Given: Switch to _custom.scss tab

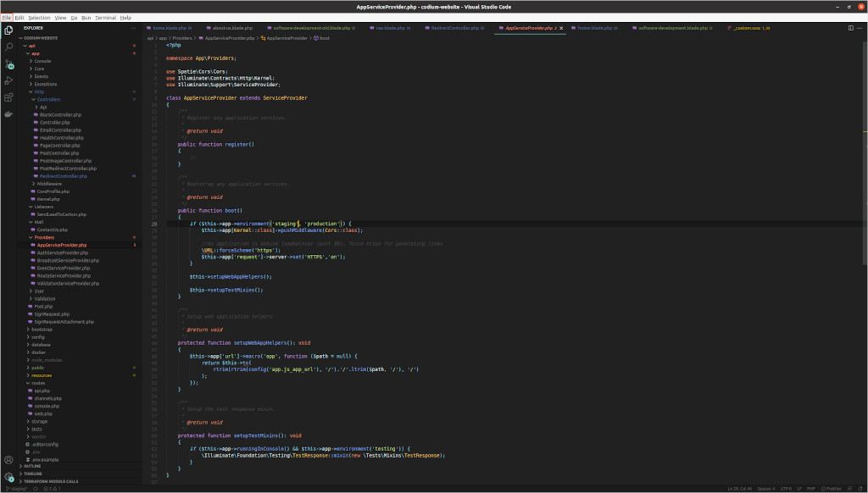Looking at the screenshot, I should (x=748, y=28).
